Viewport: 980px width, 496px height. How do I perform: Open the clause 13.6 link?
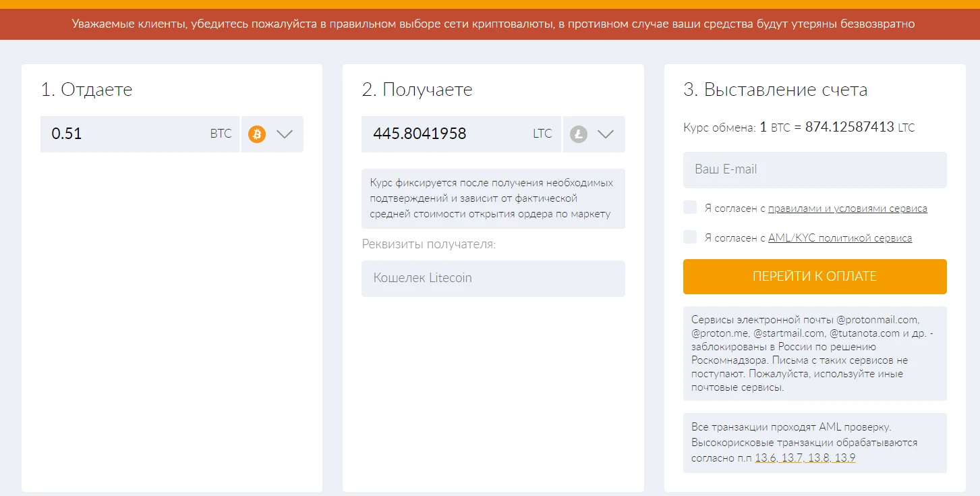pos(766,458)
